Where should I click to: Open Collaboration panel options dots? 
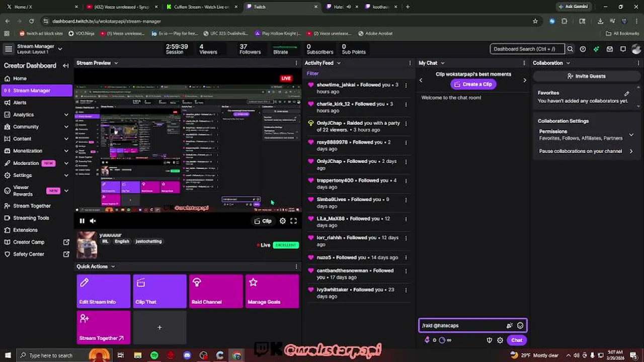pos(638,63)
